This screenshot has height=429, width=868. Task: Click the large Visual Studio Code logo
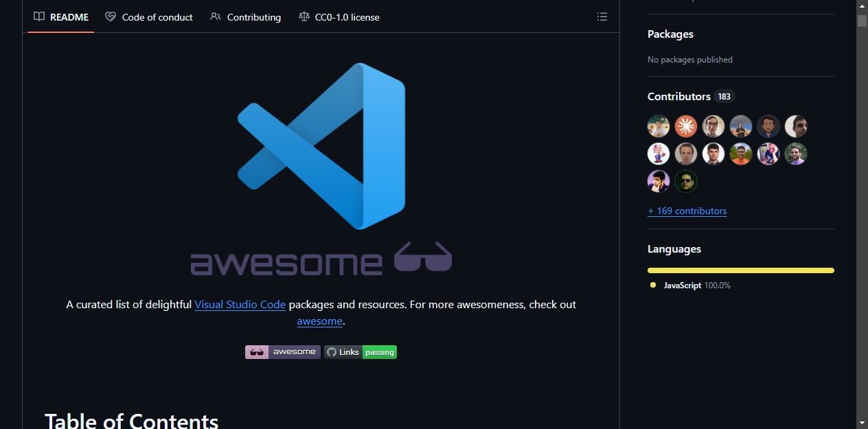click(x=321, y=146)
